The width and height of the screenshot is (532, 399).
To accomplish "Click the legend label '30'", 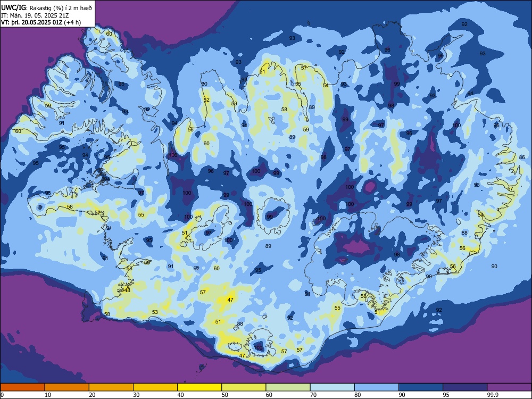I will (x=136, y=395).
